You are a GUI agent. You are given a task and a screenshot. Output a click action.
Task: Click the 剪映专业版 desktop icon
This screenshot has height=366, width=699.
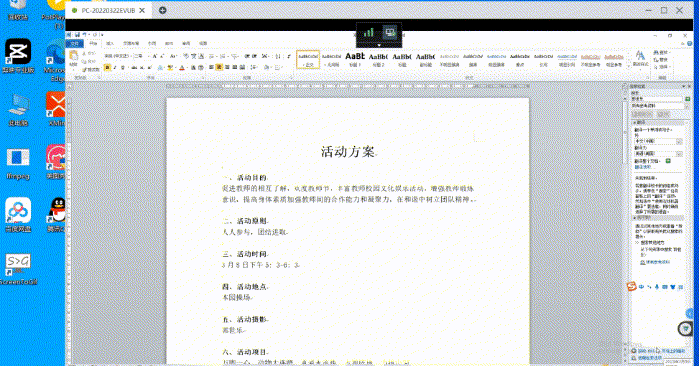click(x=18, y=56)
